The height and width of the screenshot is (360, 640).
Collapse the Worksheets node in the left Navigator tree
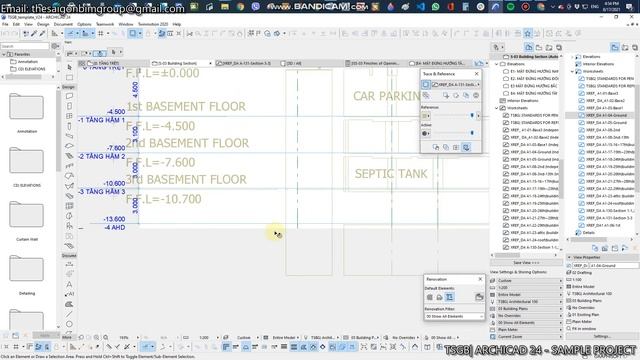[497, 108]
